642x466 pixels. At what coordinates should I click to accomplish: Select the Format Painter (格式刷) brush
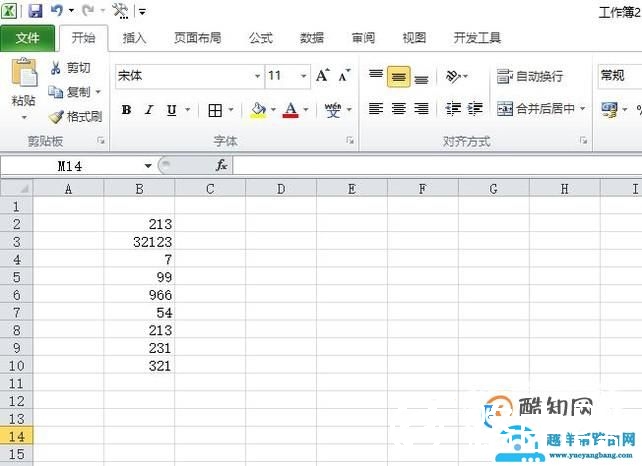click(75, 117)
